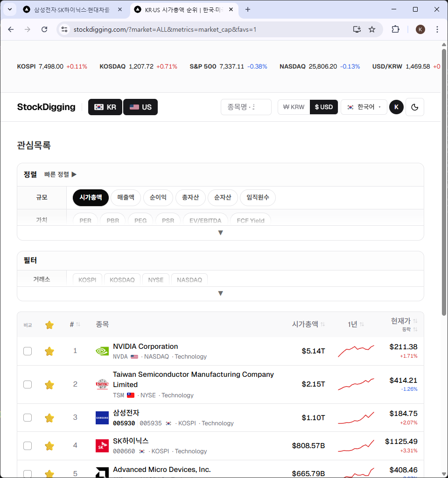Screen dimensions: 448x478
Task: Open the Taiwan Semiconductor Manufacturing Company link
Action: (x=193, y=380)
